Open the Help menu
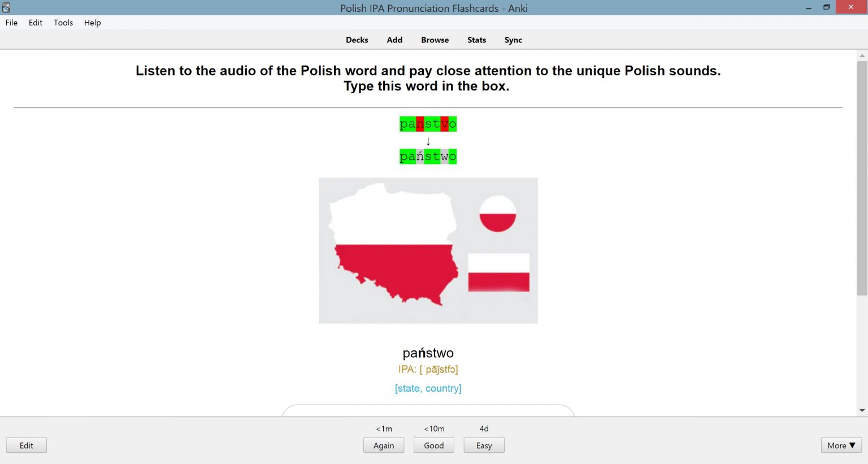The image size is (868, 464). (92, 23)
